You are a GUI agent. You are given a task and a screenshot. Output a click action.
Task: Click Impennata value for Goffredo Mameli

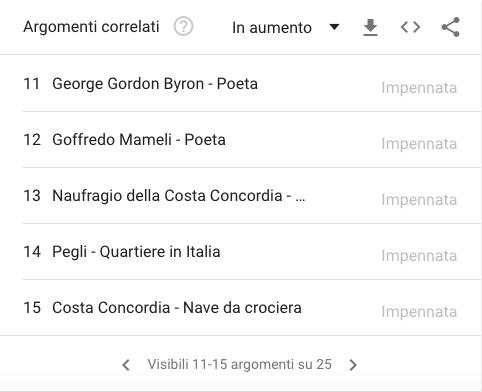[419, 144]
